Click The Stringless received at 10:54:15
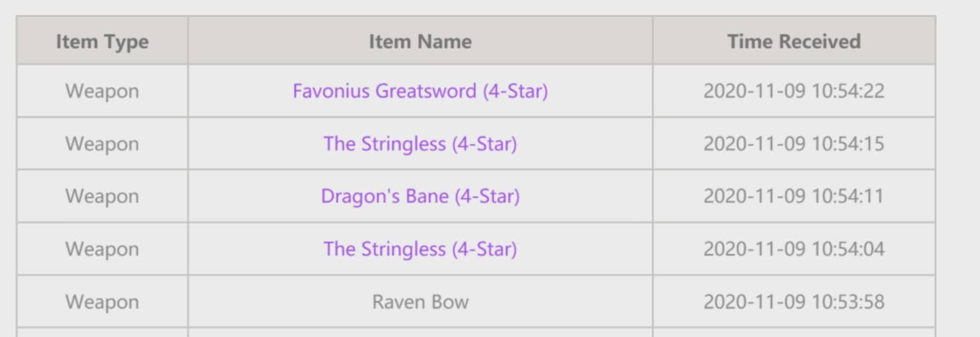Screen dimensions: 980x337 click(x=420, y=144)
